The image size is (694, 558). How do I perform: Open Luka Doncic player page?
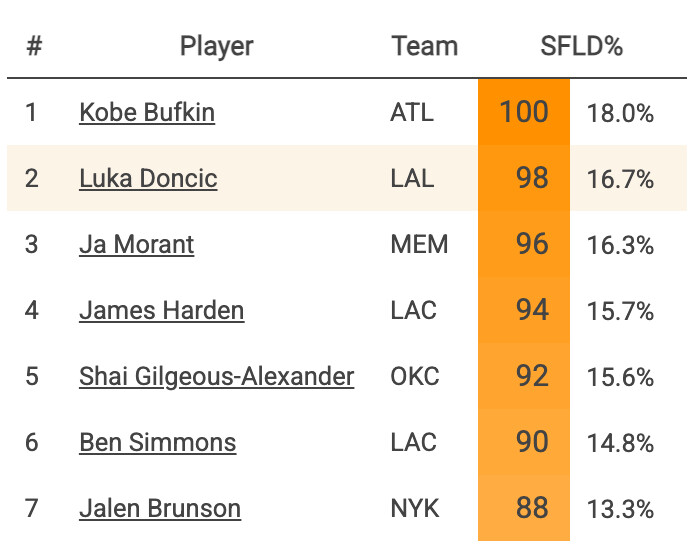click(x=148, y=178)
